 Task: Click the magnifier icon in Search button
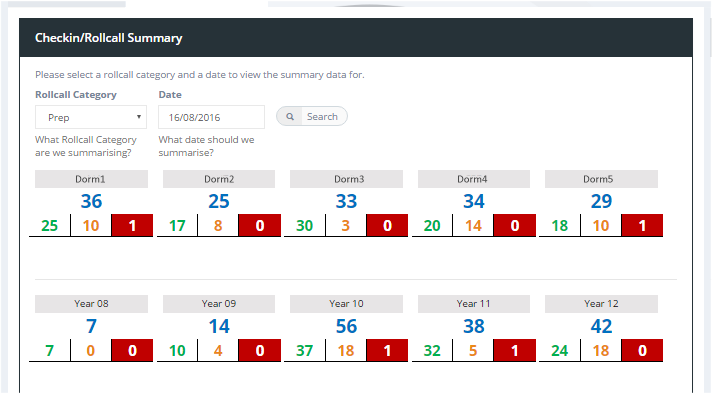(290, 117)
